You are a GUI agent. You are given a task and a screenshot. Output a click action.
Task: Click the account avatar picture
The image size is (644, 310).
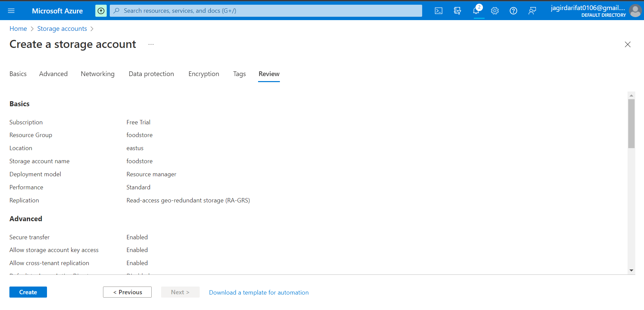pos(635,10)
